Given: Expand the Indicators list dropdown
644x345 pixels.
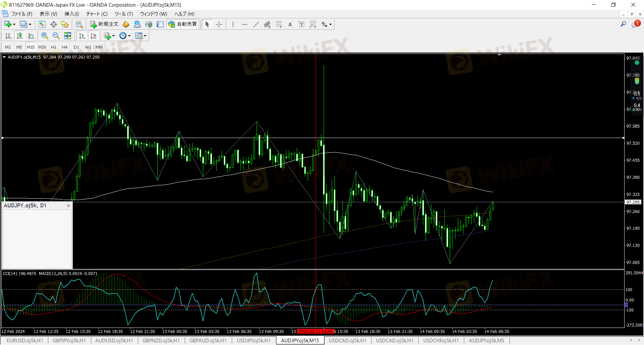Looking at the screenshot, I should (113, 36).
